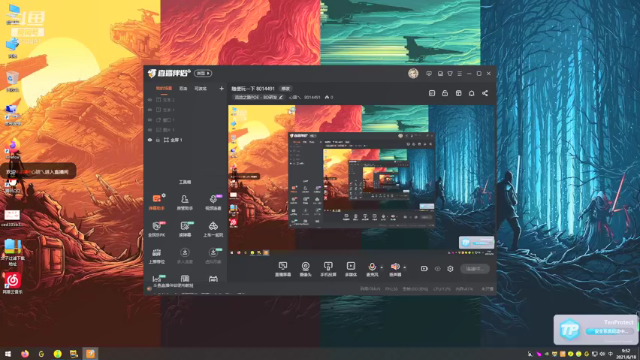Expand the pill button beside the app logo
The image size is (640, 360).
(x=203, y=73)
